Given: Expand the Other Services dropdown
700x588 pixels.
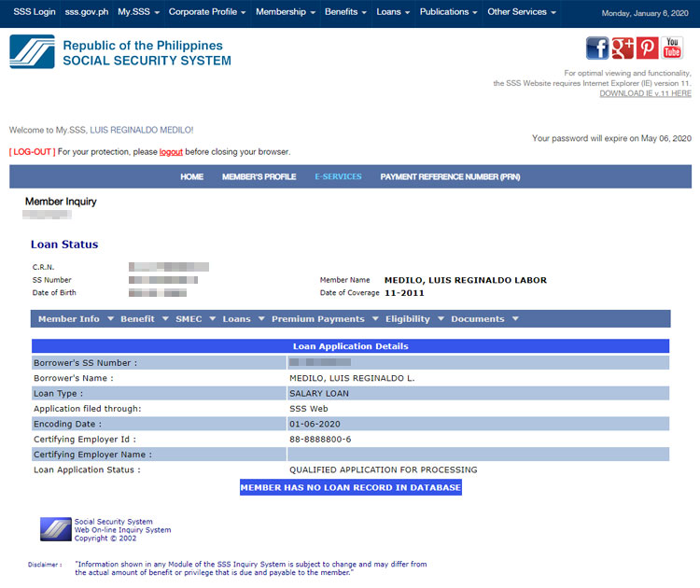Looking at the screenshot, I should click(x=522, y=12).
